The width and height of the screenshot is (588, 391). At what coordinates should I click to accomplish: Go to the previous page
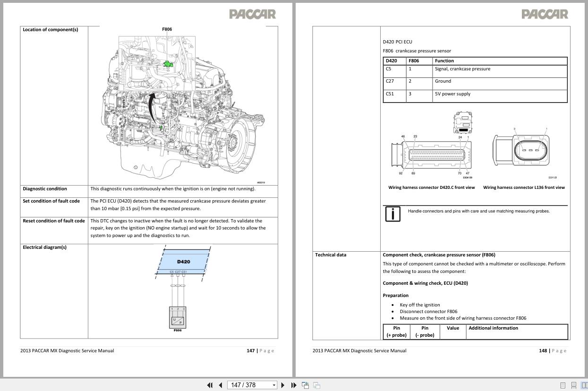(x=220, y=385)
